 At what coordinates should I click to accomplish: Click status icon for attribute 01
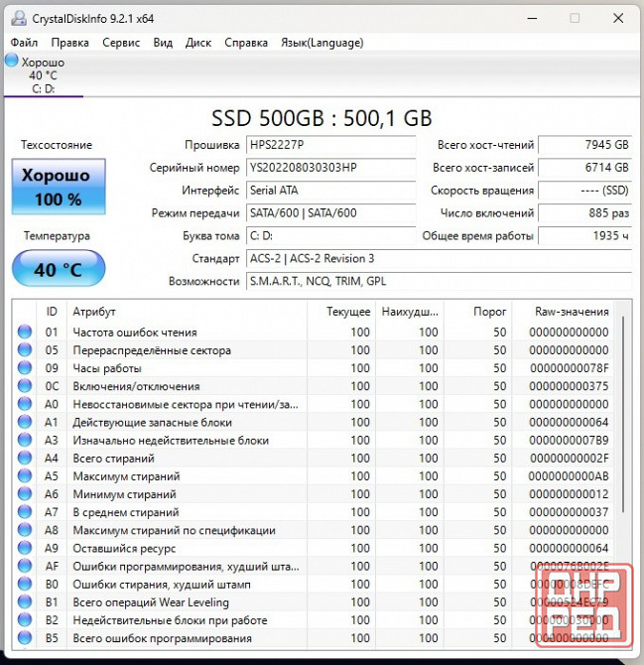pyautogui.click(x=25, y=332)
